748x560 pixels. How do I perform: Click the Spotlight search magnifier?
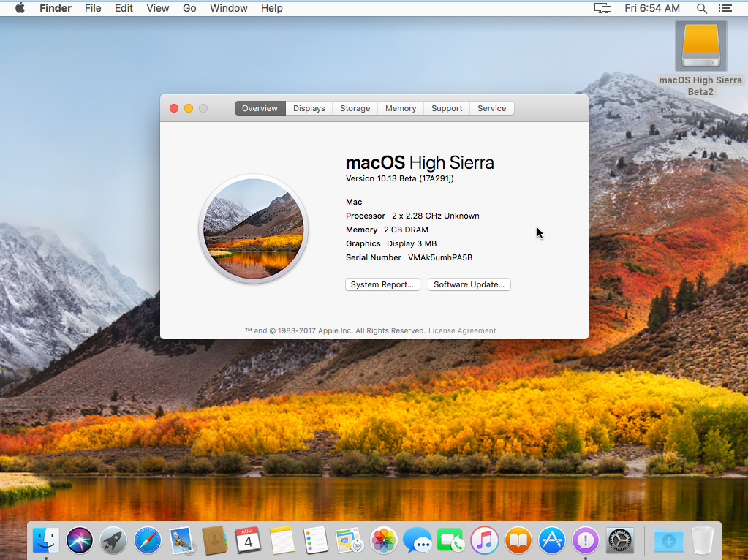coord(701,8)
